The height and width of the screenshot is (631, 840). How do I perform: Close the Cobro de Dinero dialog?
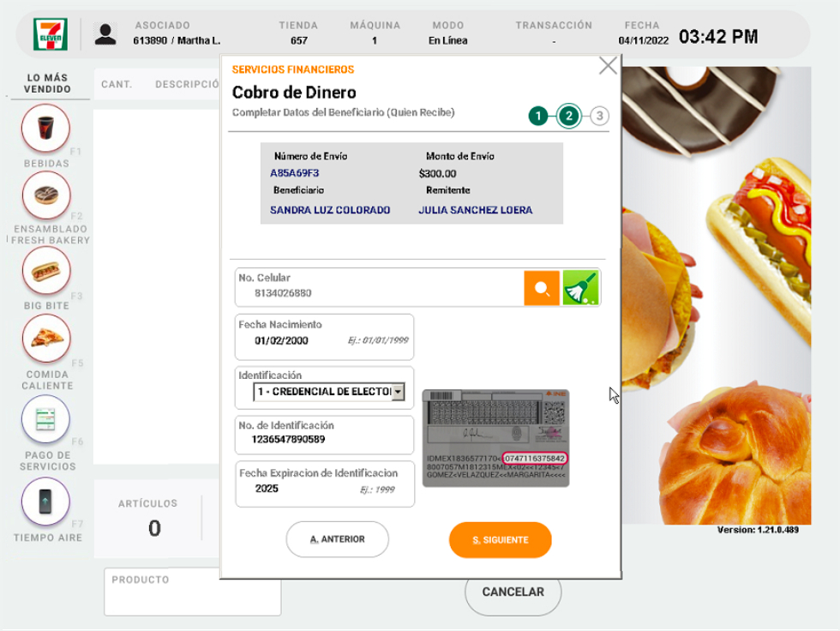click(x=608, y=66)
